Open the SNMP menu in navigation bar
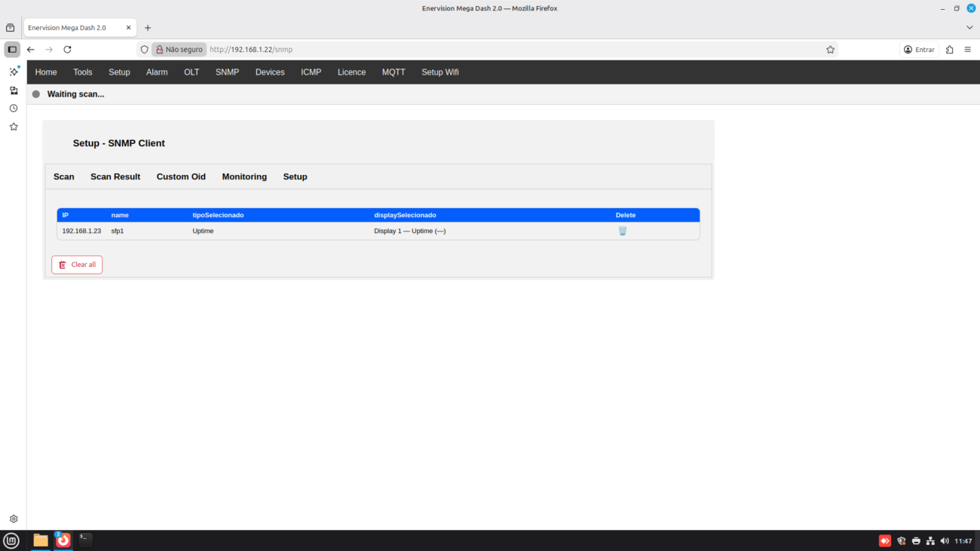 coord(227,72)
